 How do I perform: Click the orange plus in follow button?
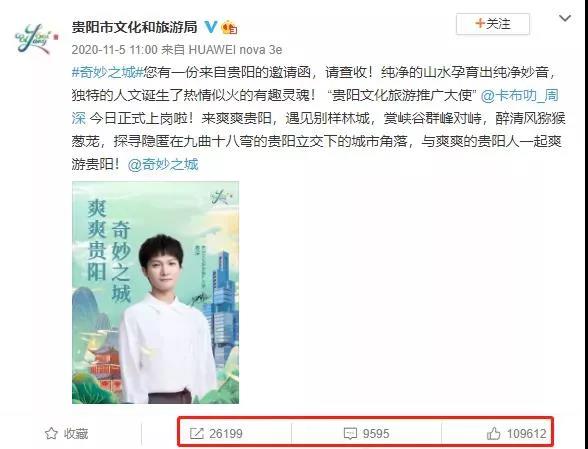tap(480, 23)
